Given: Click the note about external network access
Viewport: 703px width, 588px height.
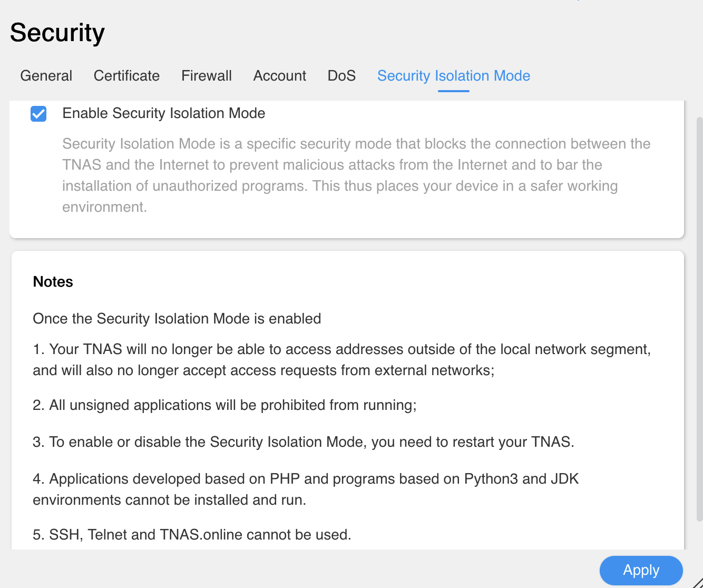Looking at the screenshot, I should tap(341, 359).
